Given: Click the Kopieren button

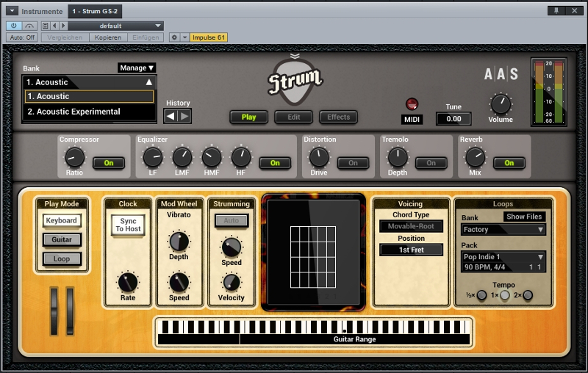Looking at the screenshot, I should pos(108,37).
